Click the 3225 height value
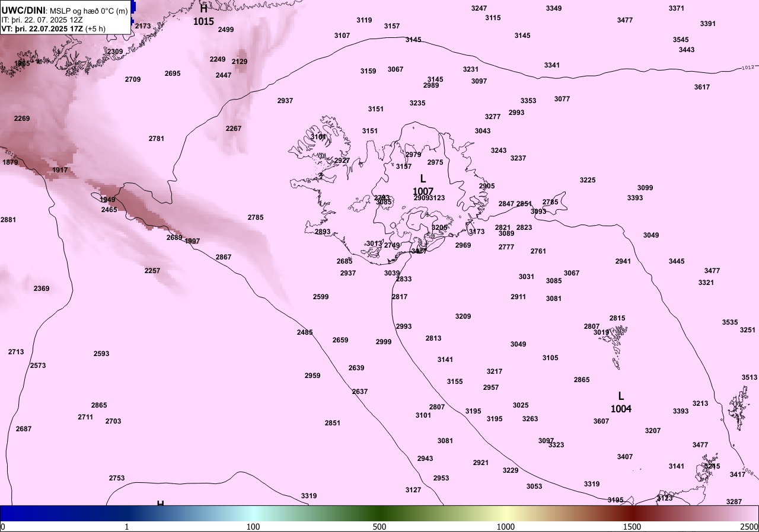The width and height of the screenshot is (759, 532). pyautogui.click(x=588, y=180)
